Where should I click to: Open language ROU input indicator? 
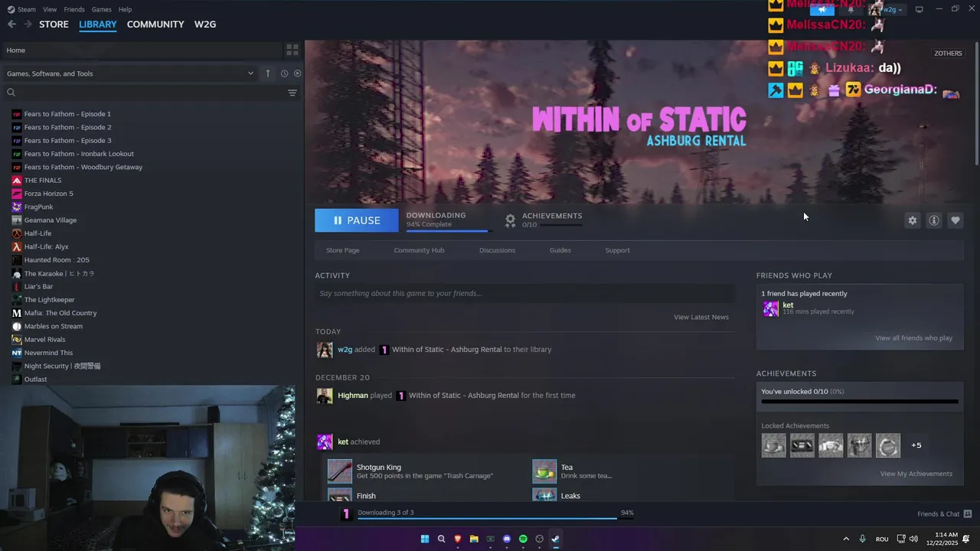click(x=882, y=539)
